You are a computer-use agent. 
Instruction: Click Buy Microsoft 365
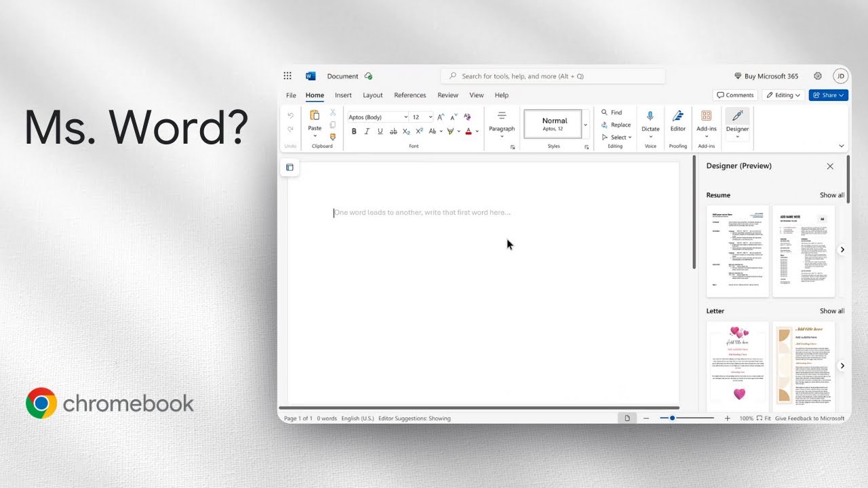(x=766, y=76)
